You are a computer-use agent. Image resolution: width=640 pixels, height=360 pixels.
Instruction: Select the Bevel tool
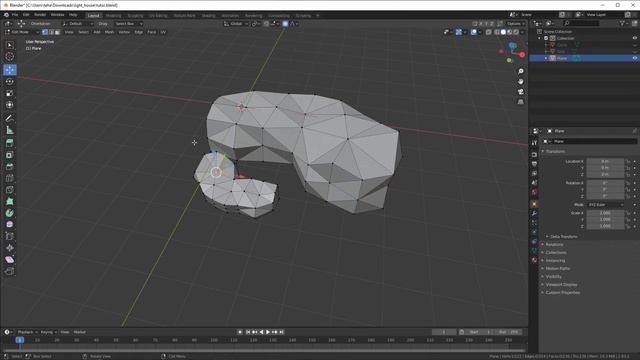[10, 167]
